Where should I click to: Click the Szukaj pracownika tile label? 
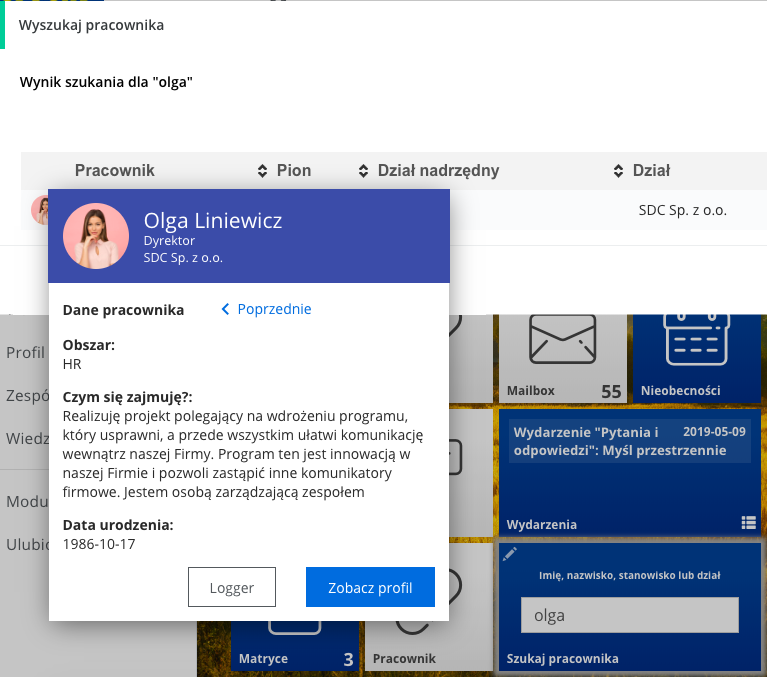[563, 658]
